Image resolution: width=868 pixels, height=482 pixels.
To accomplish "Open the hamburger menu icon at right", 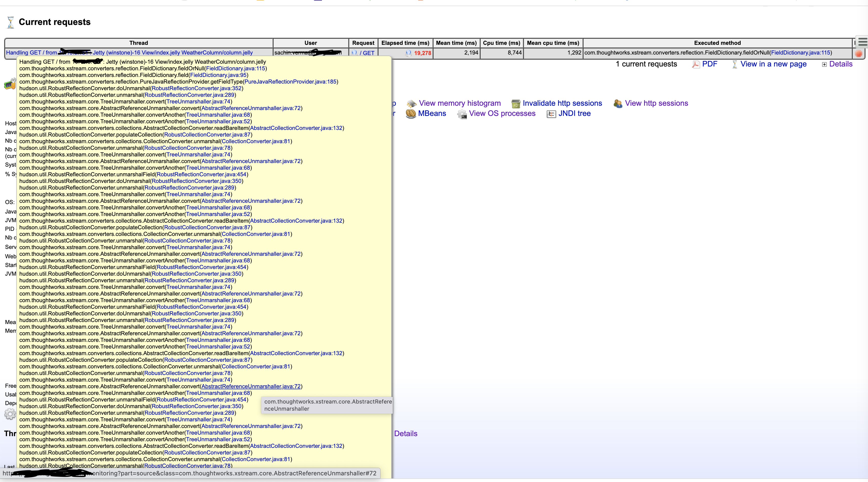I will [x=863, y=42].
